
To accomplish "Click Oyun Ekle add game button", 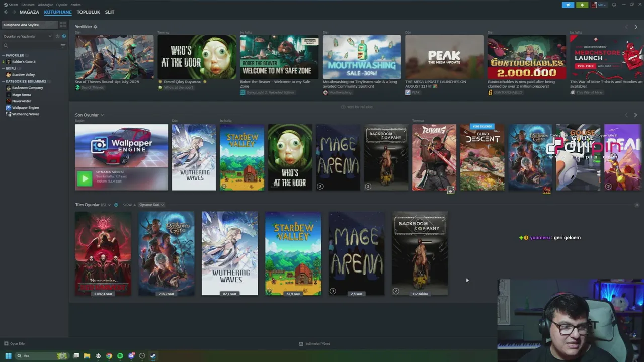I will pyautogui.click(x=15, y=344).
